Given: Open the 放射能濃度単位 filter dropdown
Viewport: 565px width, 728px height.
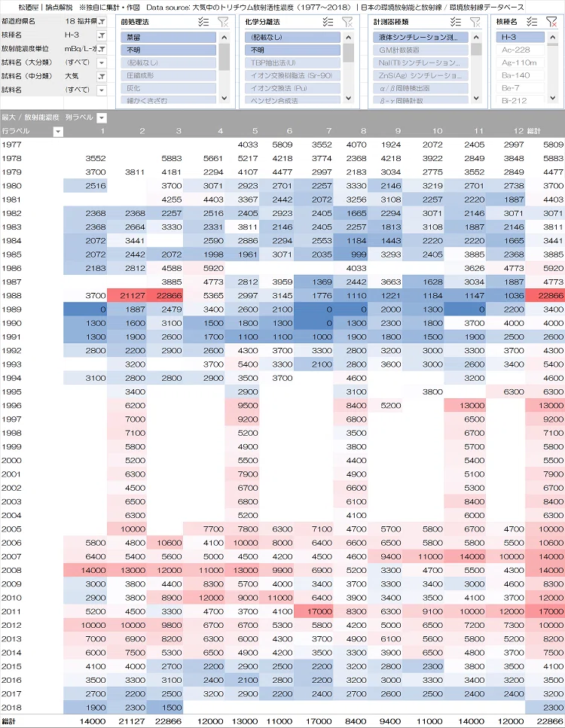Looking at the screenshot, I should click(102, 49).
